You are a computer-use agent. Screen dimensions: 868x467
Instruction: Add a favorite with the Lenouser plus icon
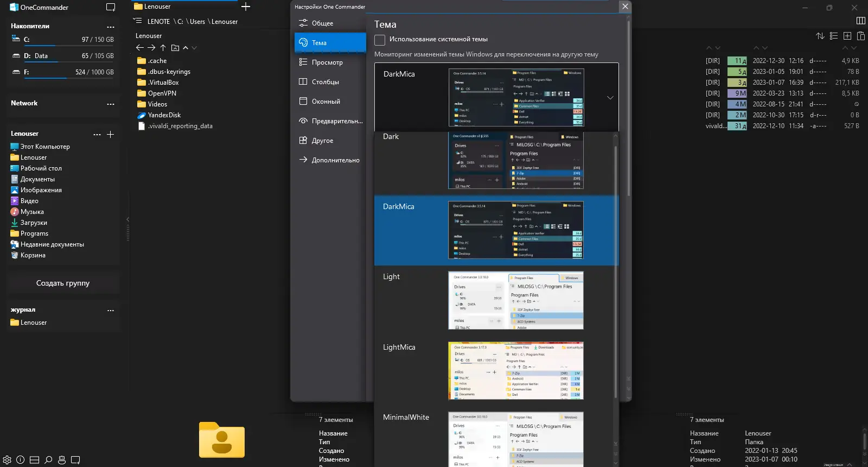(110, 134)
